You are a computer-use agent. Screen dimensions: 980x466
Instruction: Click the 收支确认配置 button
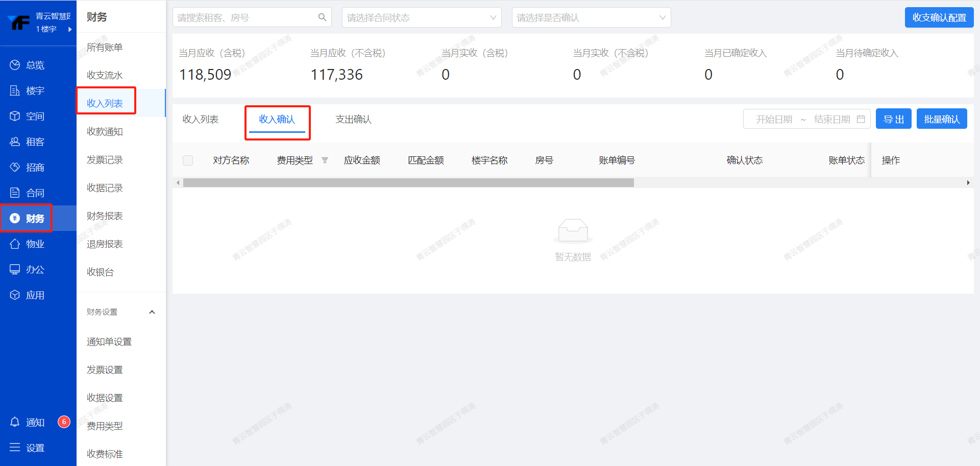click(939, 17)
